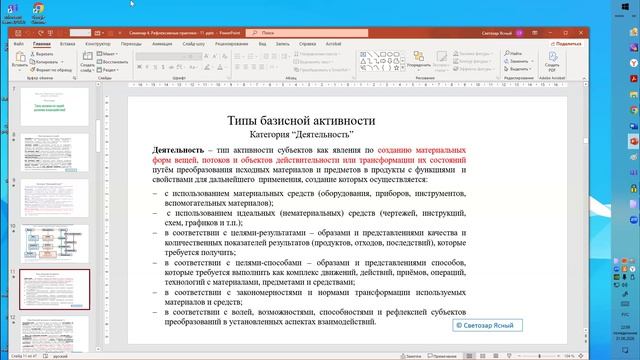Open the Acrobat tab
The image size is (640, 360).
333,44
